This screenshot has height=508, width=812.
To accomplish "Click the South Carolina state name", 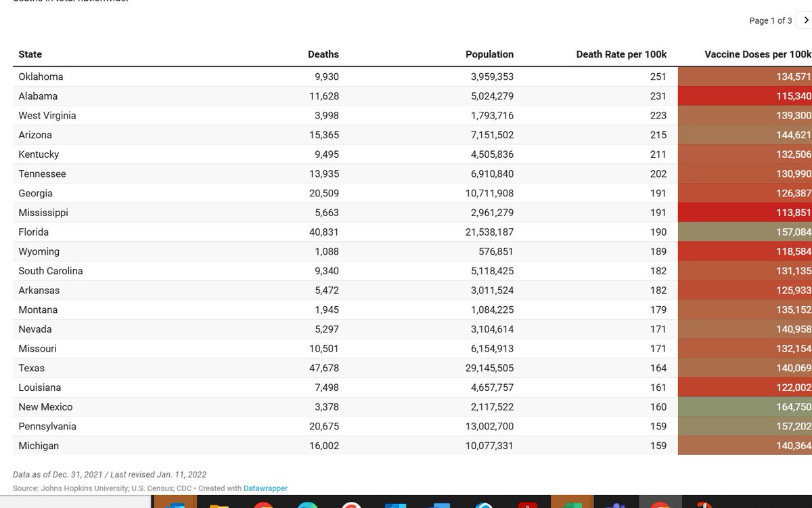I will tap(51, 271).
